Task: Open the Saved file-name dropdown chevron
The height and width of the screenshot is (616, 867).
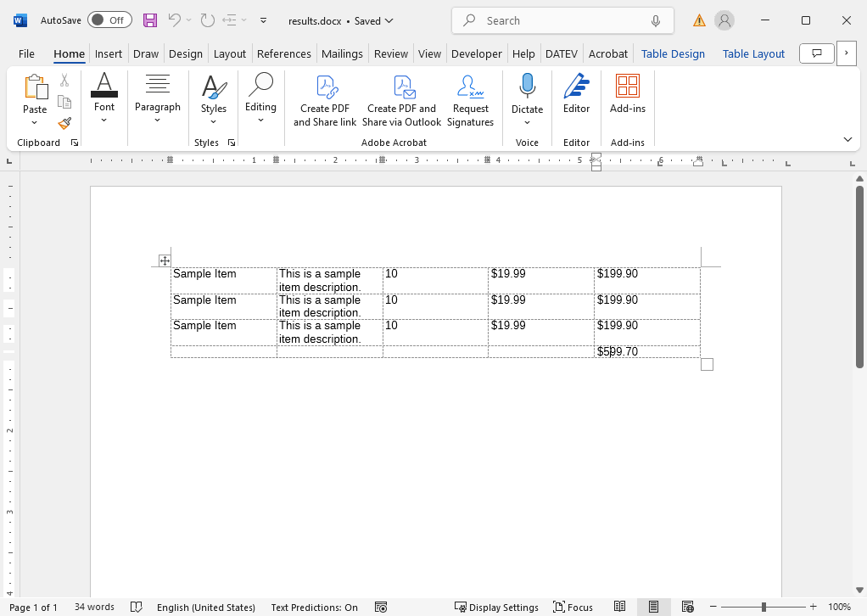Action: tap(389, 21)
